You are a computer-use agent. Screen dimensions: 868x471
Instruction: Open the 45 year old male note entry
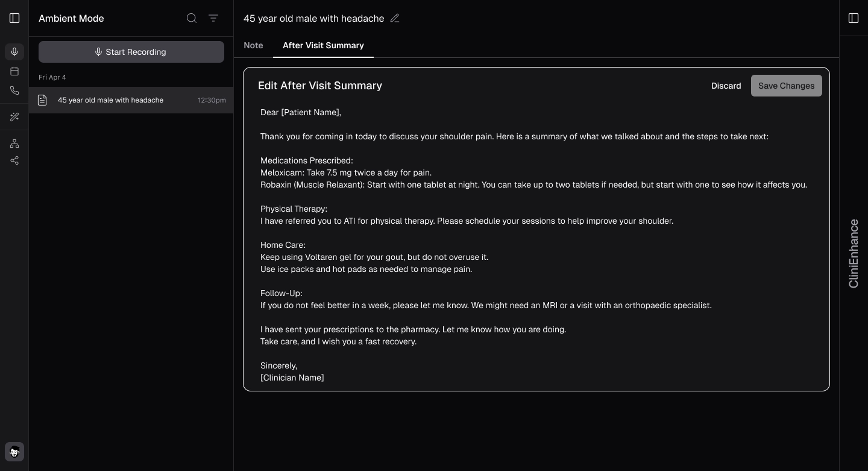131,100
